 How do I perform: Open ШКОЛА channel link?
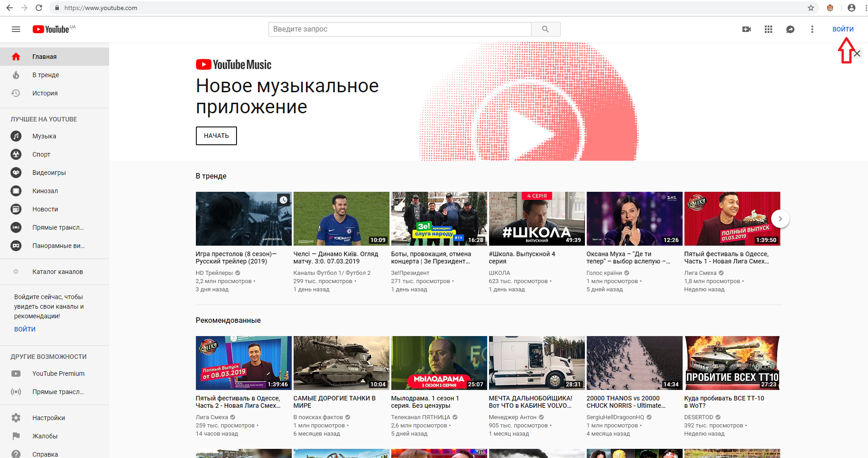click(x=500, y=273)
